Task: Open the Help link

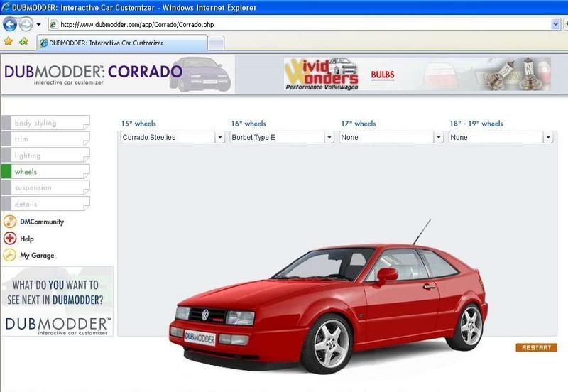Action: [x=27, y=239]
